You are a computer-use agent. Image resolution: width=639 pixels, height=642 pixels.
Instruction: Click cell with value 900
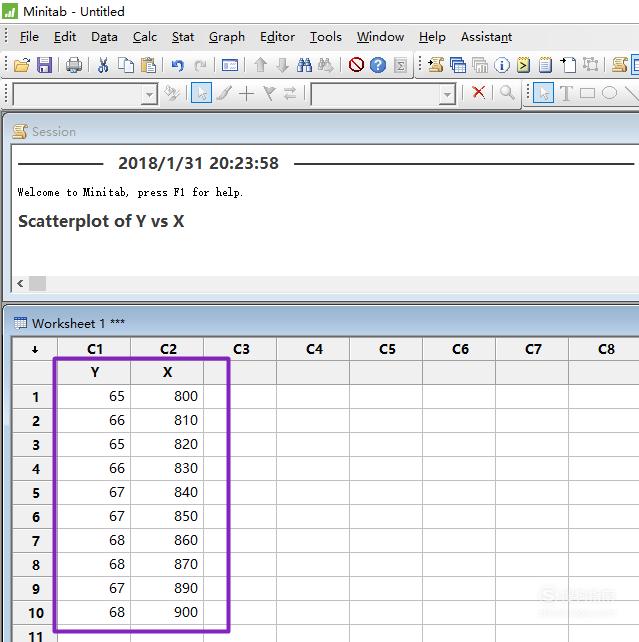coord(167,613)
